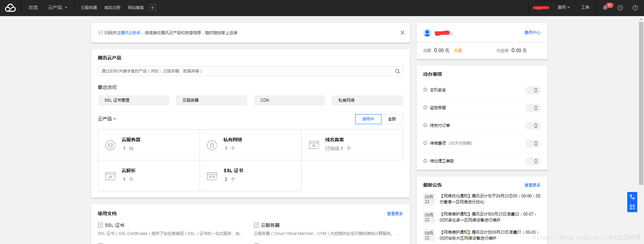Open the 香港一区网络优化 announcement

click(490, 199)
